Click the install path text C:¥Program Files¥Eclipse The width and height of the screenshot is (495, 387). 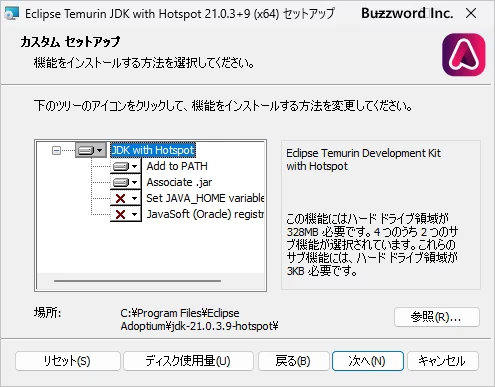(x=180, y=313)
